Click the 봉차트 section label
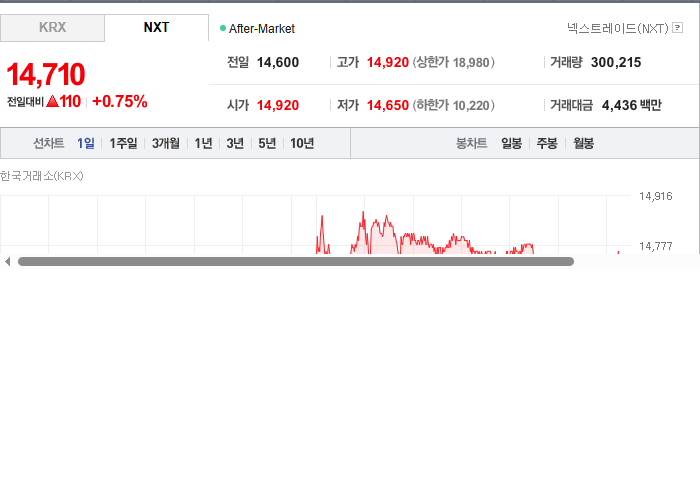 (471, 143)
